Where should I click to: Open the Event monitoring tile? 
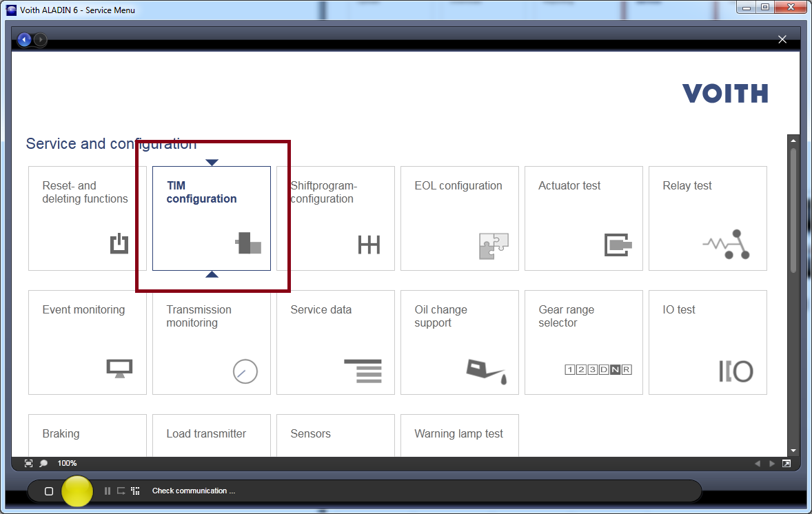pyautogui.click(x=87, y=342)
